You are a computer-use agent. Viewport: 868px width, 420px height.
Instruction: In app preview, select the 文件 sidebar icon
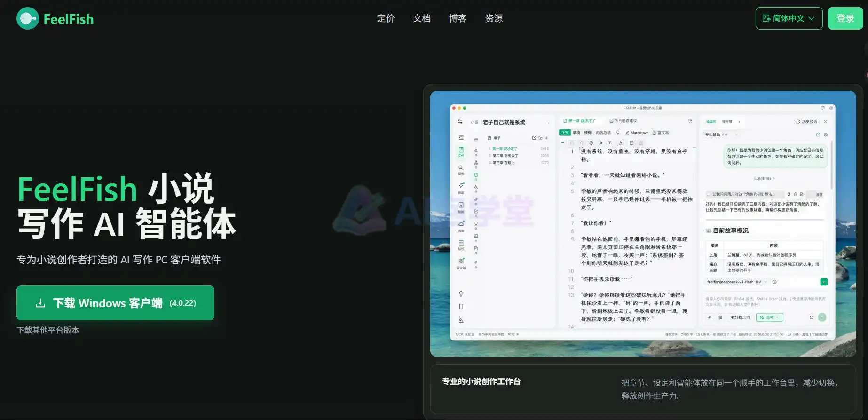pyautogui.click(x=461, y=151)
